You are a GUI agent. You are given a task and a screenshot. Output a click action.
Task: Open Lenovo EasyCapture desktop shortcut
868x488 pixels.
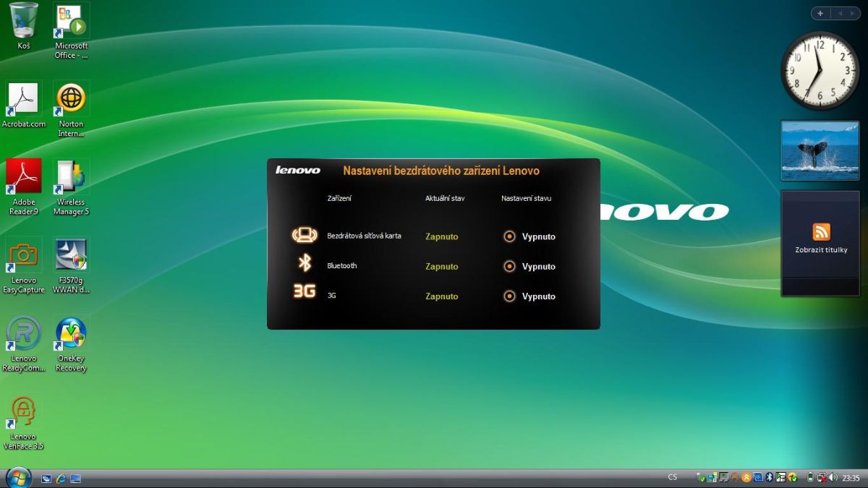pos(24,256)
